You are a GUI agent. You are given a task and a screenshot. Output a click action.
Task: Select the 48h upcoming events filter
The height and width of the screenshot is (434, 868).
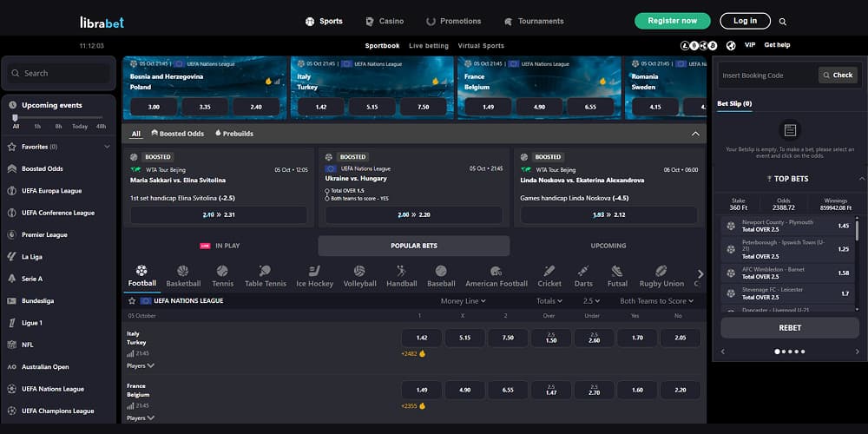101,126
